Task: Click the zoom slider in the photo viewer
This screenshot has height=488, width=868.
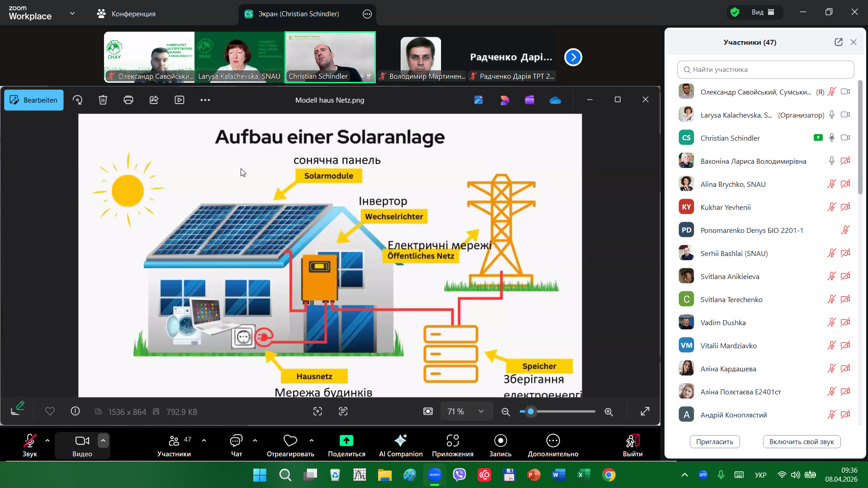Action: pos(557,412)
